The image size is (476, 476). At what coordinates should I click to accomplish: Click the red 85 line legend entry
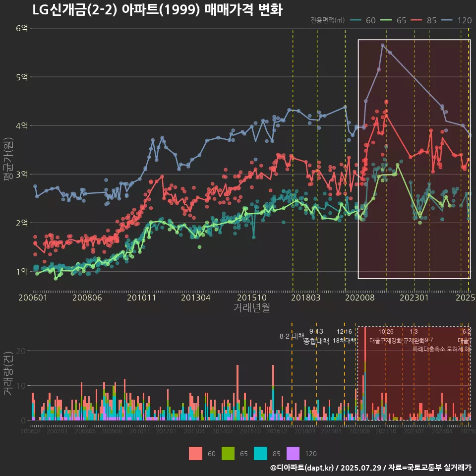coord(424,20)
